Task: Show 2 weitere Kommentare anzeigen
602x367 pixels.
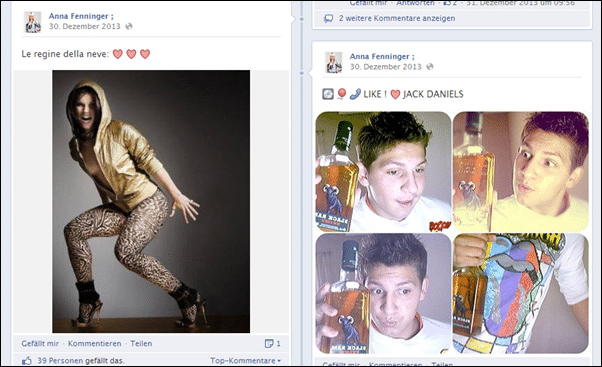Action: (x=397, y=18)
